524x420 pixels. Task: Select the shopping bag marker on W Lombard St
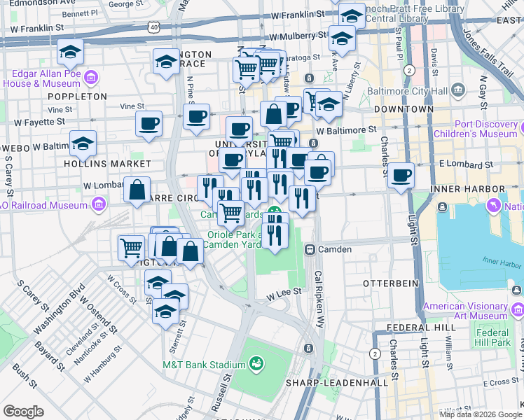137,190
